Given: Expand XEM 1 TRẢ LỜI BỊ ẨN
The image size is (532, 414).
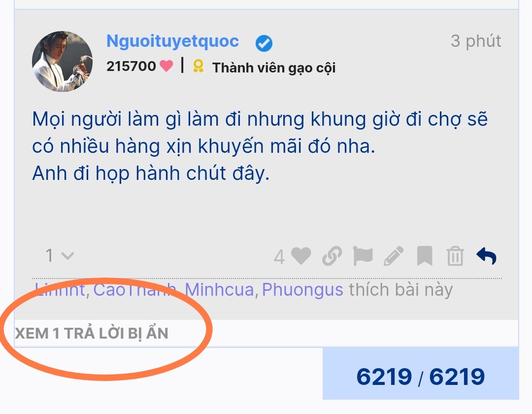Looking at the screenshot, I should click(92, 333).
